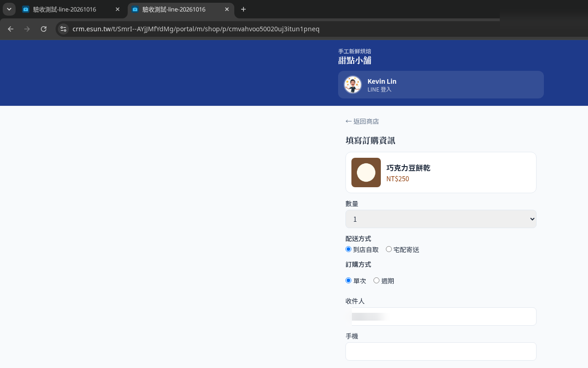
Task: Switch to the first 驗收測試-line-20261016 tab
Action: 71,9
